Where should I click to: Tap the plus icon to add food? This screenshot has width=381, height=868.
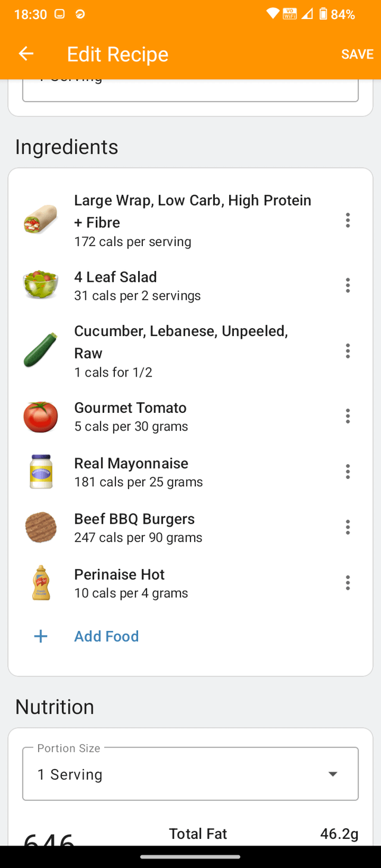tap(40, 636)
